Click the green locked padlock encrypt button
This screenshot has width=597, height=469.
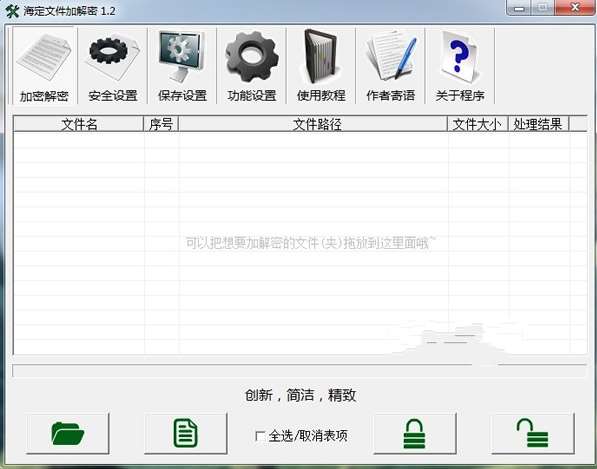pos(415,433)
